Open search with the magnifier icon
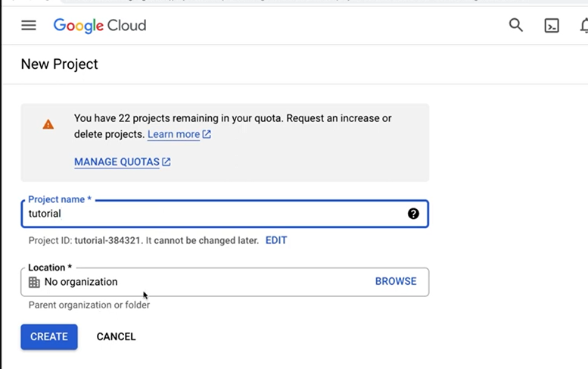Viewport: 588px width, 369px height. click(x=516, y=25)
